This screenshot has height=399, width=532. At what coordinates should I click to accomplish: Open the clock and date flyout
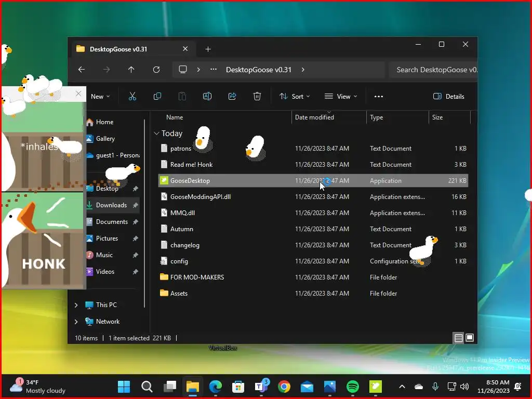click(494, 387)
